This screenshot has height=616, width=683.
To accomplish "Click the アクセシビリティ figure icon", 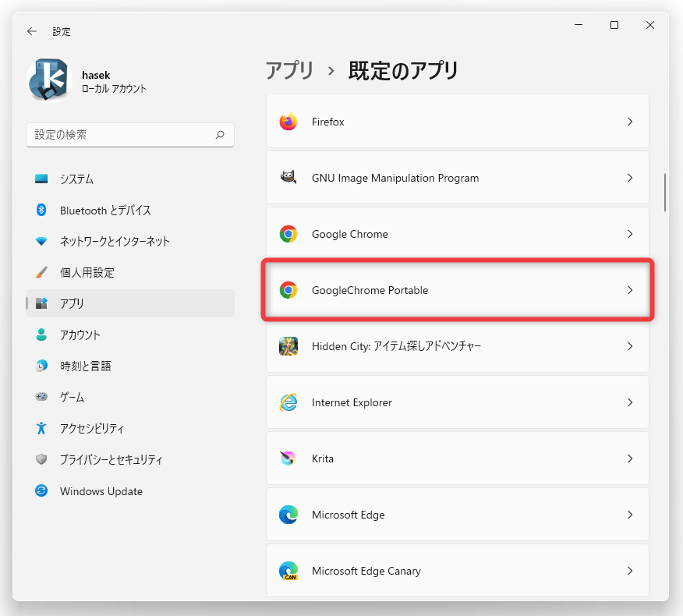I will pos(41,428).
